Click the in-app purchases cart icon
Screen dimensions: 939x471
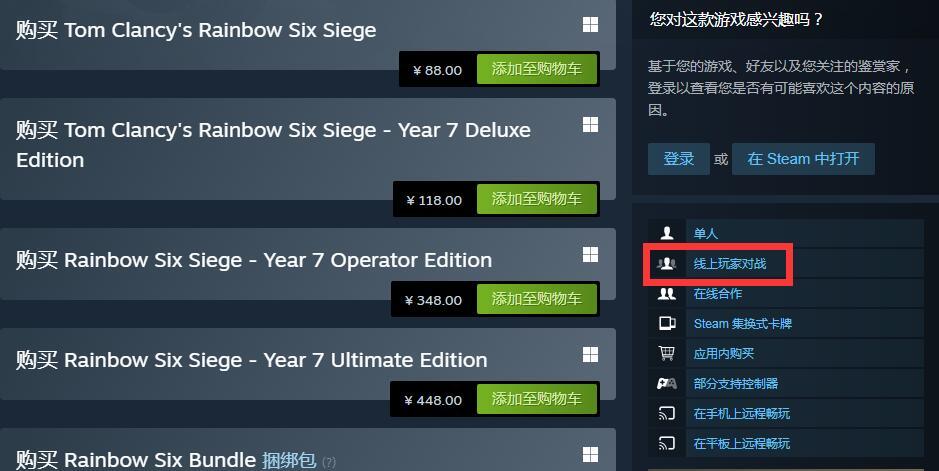pyautogui.click(x=667, y=353)
